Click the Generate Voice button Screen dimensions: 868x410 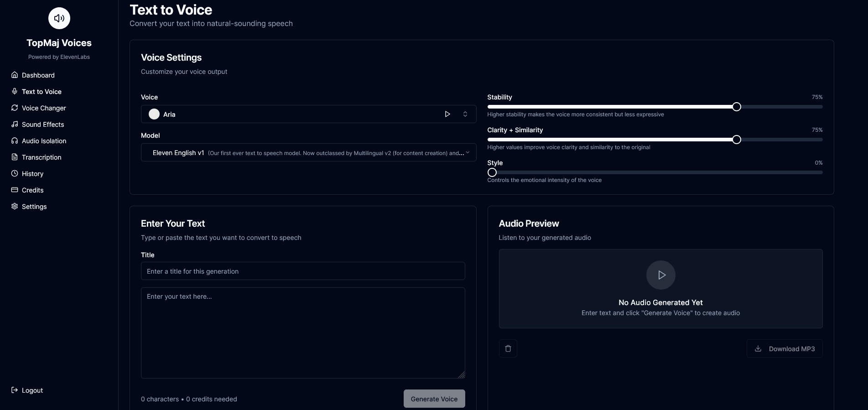434,399
